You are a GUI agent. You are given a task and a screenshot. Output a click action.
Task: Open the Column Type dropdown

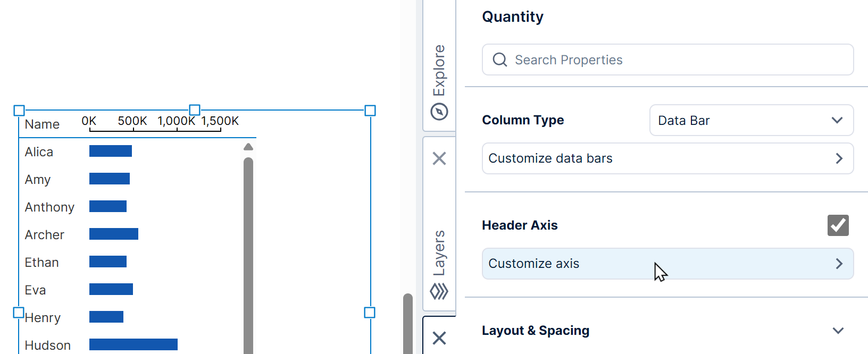pyautogui.click(x=751, y=121)
